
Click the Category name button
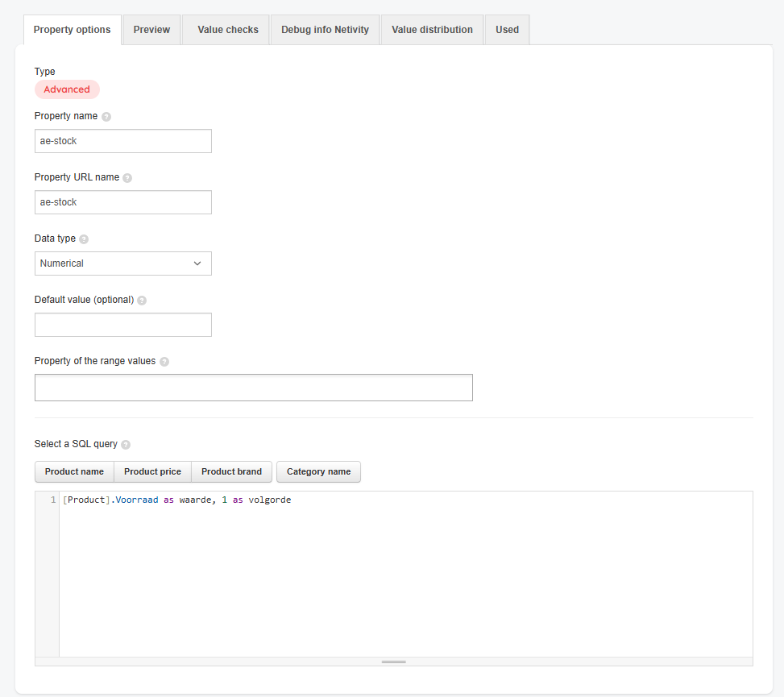point(318,471)
